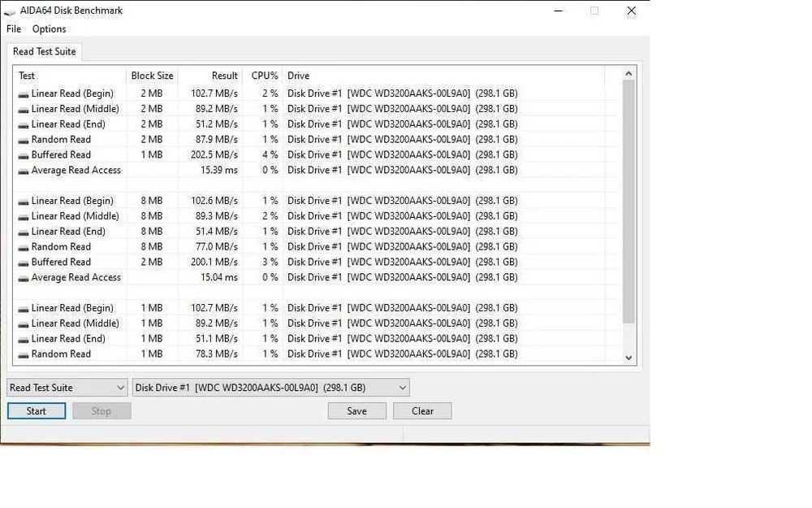The height and width of the screenshot is (508, 812).
Task: Open the Read Test Suite dropdown
Action: (x=67, y=388)
